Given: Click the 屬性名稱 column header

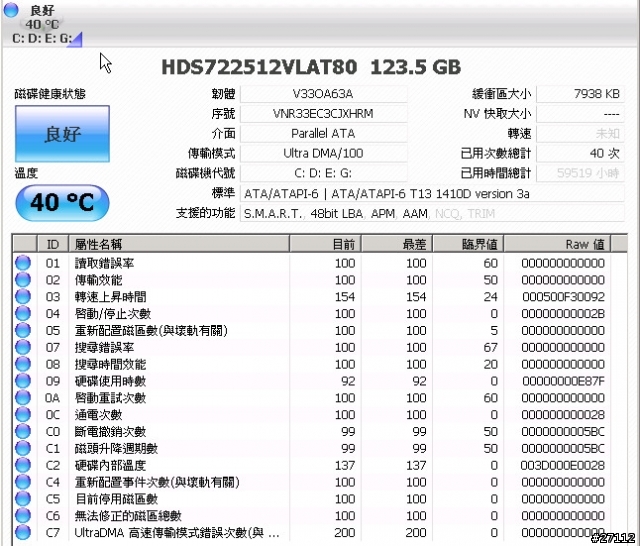Looking at the screenshot, I should (179, 244).
